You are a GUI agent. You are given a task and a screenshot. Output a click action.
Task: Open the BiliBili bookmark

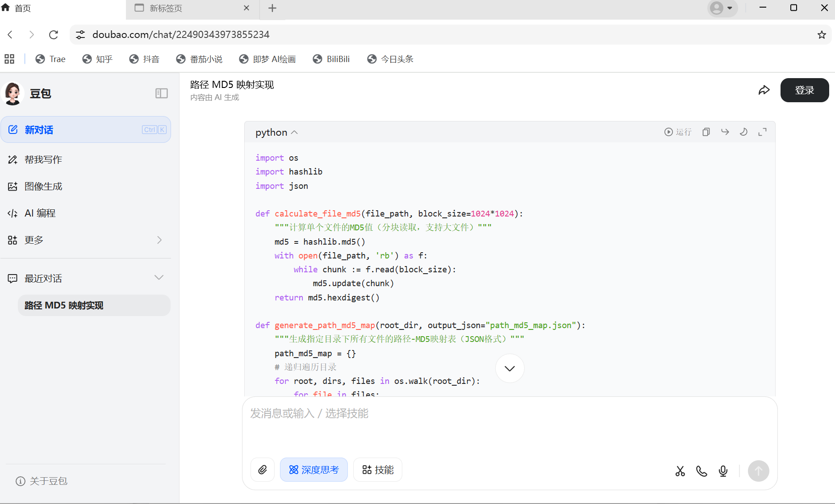[331, 59]
